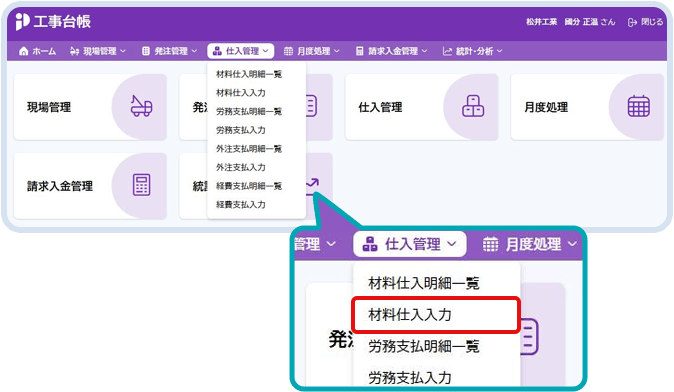Click the document icon beside 発注管理 in nav bar
Screen dimensions: 674x392
pos(146,51)
